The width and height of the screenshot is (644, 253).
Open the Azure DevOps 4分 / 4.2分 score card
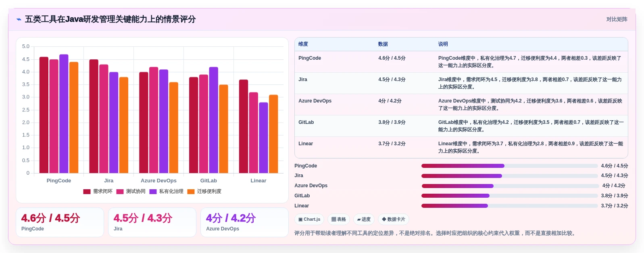[x=244, y=222]
